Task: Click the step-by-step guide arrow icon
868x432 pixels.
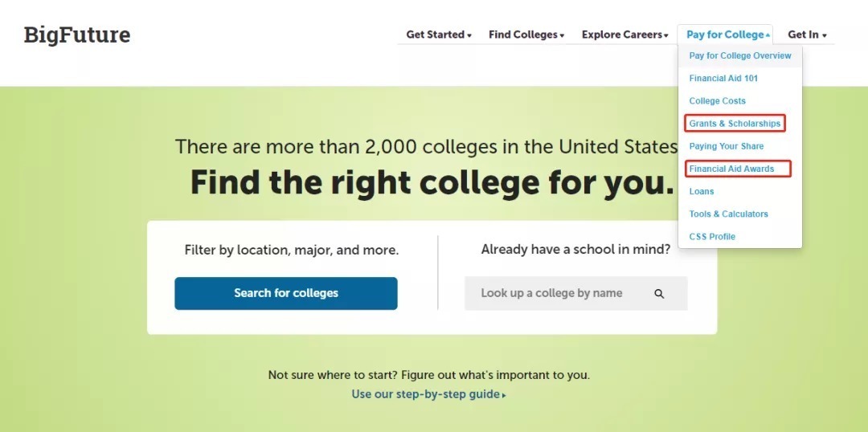Action: tap(504, 395)
